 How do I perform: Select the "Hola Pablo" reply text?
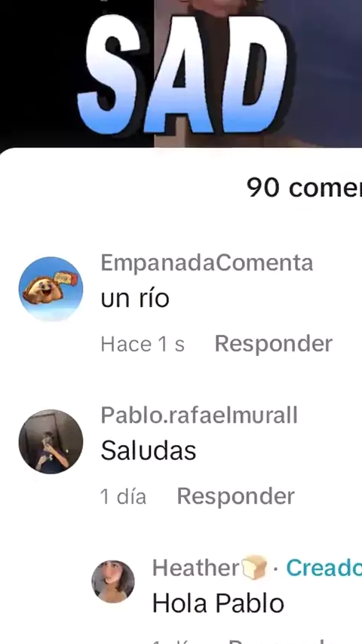pyautogui.click(x=218, y=604)
